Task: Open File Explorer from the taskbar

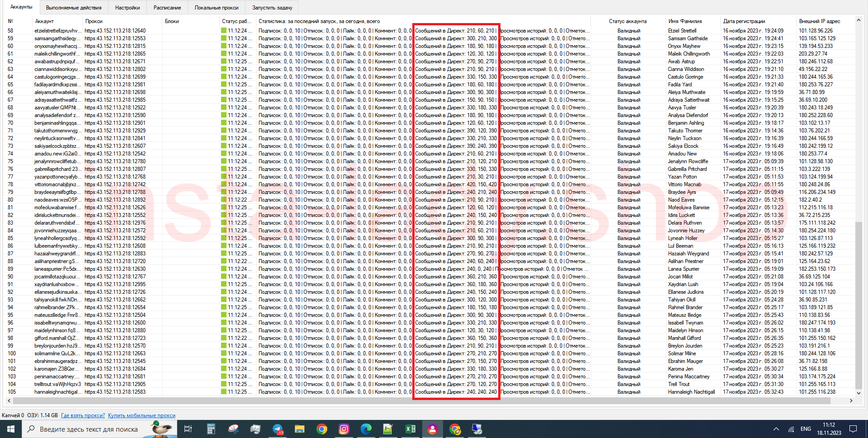Action: pos(299,429)
